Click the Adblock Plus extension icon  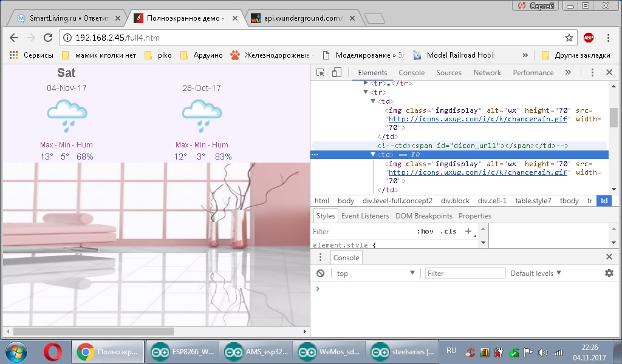588,38
